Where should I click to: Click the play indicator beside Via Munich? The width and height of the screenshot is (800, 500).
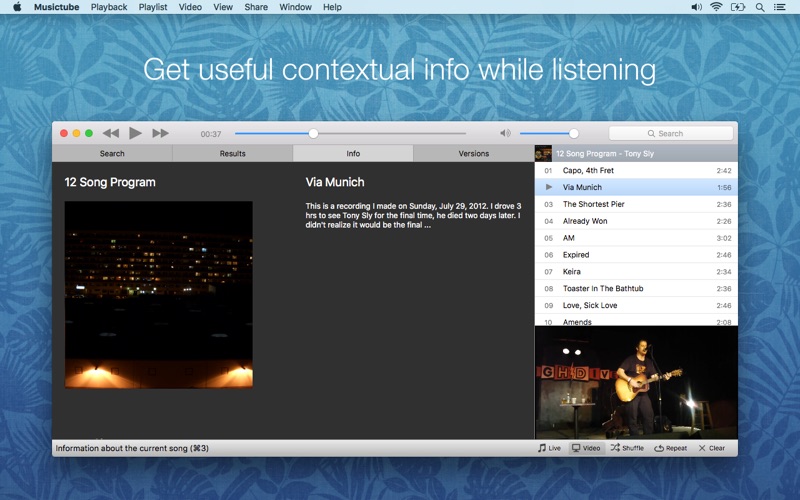point(549,187)
